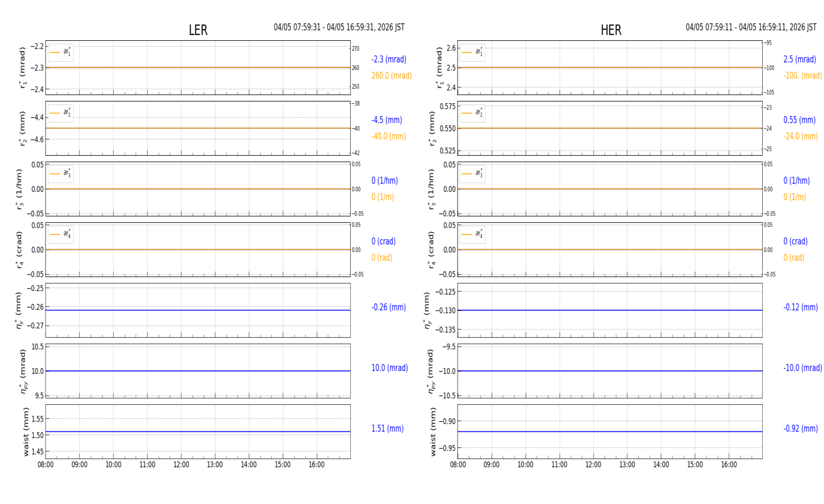This screenshot has height=504, width=824.
Task: Select the ∂r2* legend in HER
Action: (x=473, y=113)
